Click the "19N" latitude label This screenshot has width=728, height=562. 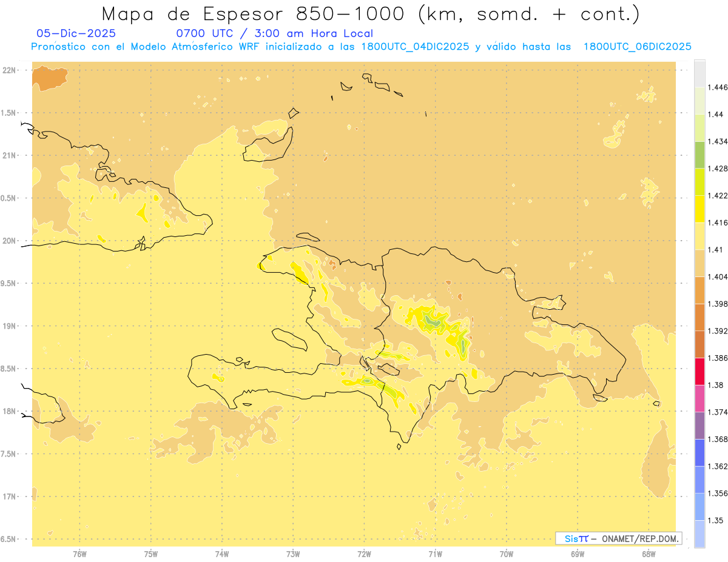point(10,326)
